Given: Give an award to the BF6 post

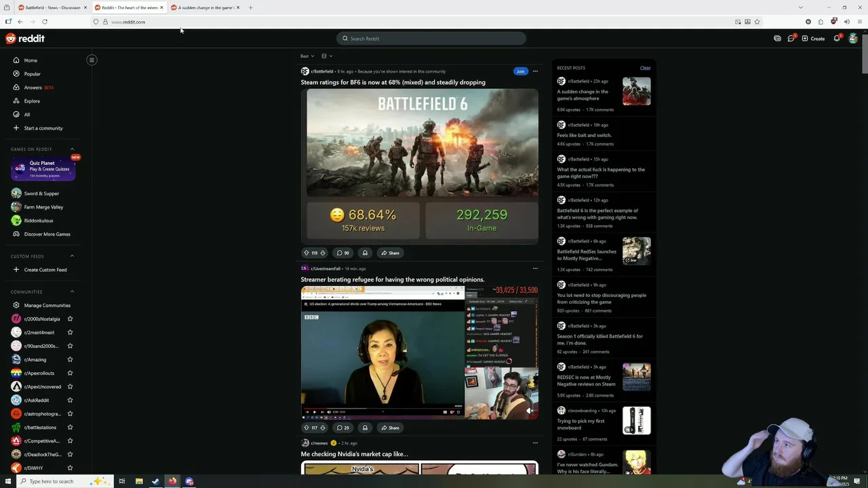Looking at the screenshot, I should (365, 253).
